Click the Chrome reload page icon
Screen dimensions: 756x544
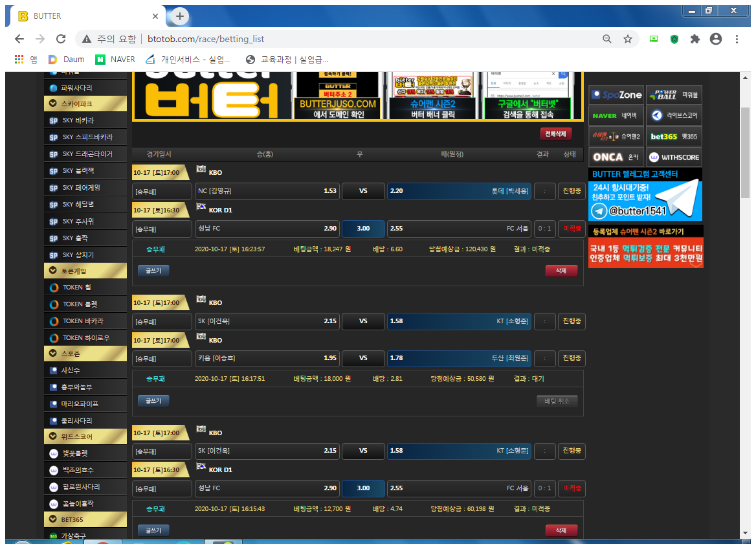(61, 39)
